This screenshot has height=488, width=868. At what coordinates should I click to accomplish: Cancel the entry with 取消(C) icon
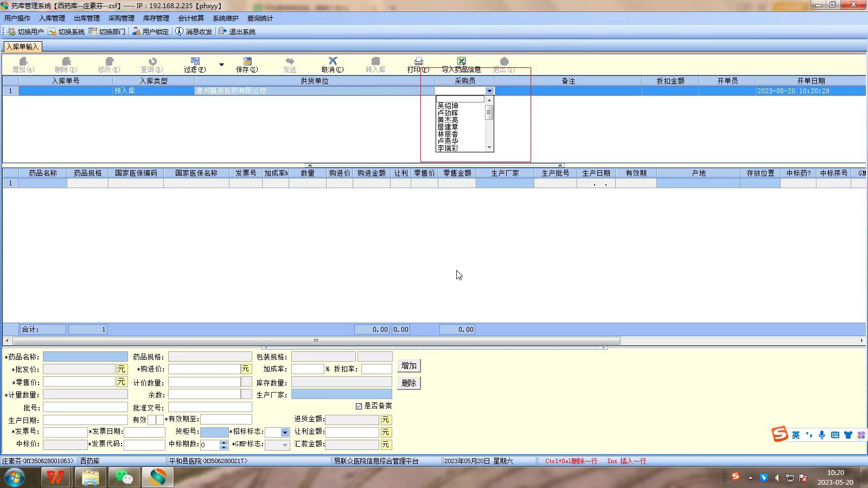pos(333,65)
